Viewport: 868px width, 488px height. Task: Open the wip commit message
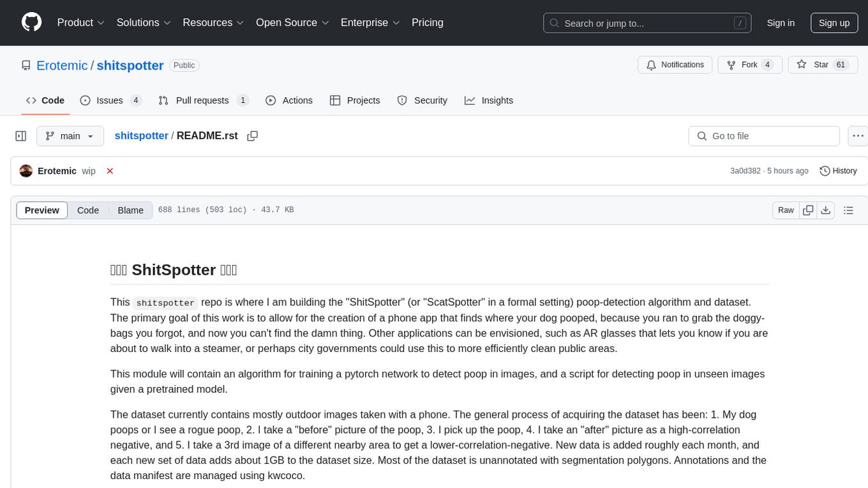point(89,171)
